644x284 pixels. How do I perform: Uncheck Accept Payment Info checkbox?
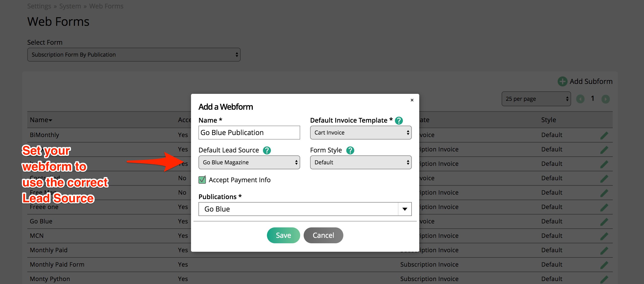[x=202, y=180]
